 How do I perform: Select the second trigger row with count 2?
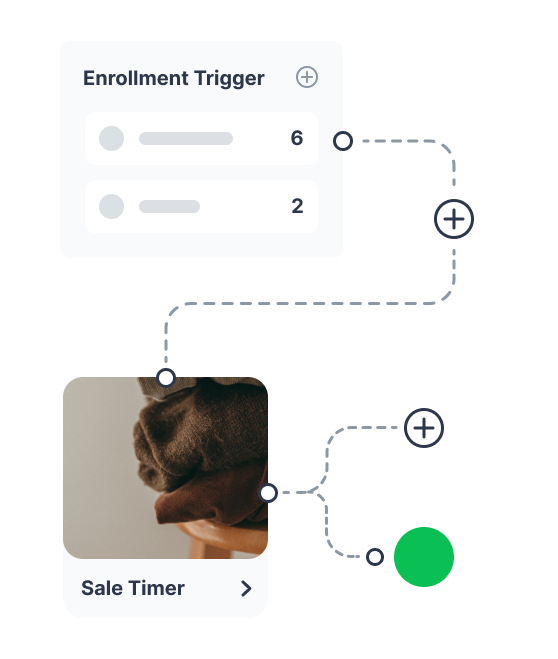[201, 206]
